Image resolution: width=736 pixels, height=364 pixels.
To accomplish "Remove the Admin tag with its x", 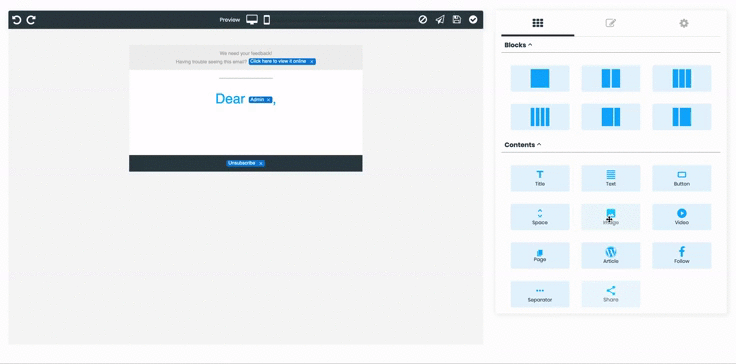I will 268,100.
